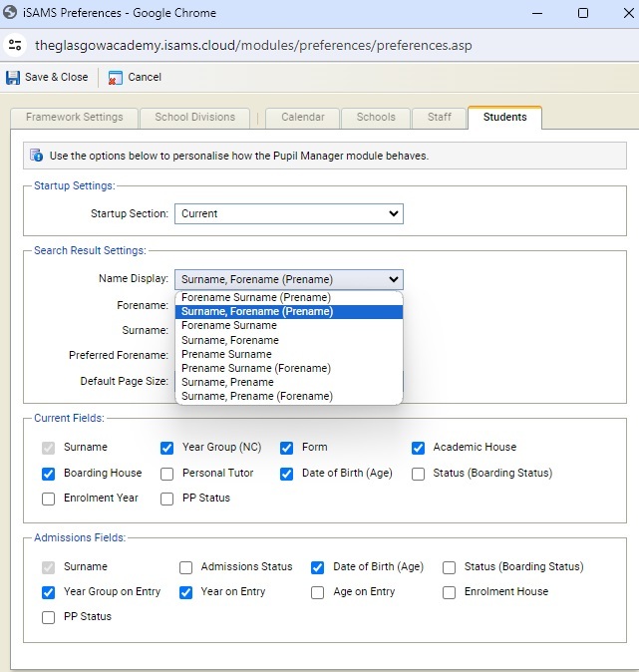Image resolution: width=639 pixels, height=672 pixels.
Task: Choose "Forename Surname" option in list
Action: click(229, 325)
